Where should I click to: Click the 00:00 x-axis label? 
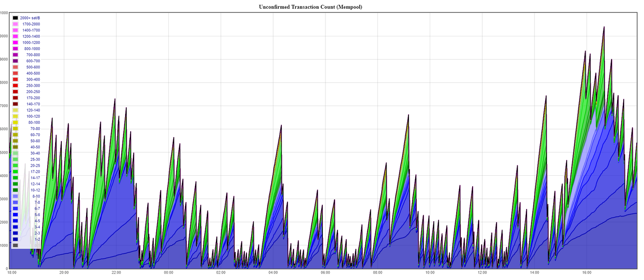click(x=169, y=273)
